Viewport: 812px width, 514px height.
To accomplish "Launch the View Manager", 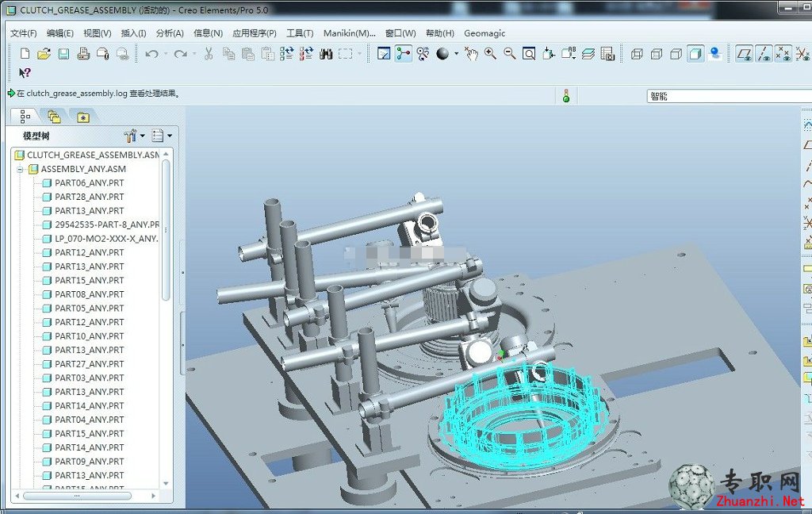I will (607, 53).
